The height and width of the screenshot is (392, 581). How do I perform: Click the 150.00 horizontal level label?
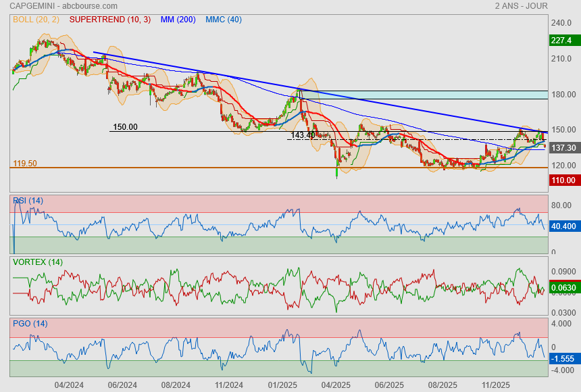(125, 126)
